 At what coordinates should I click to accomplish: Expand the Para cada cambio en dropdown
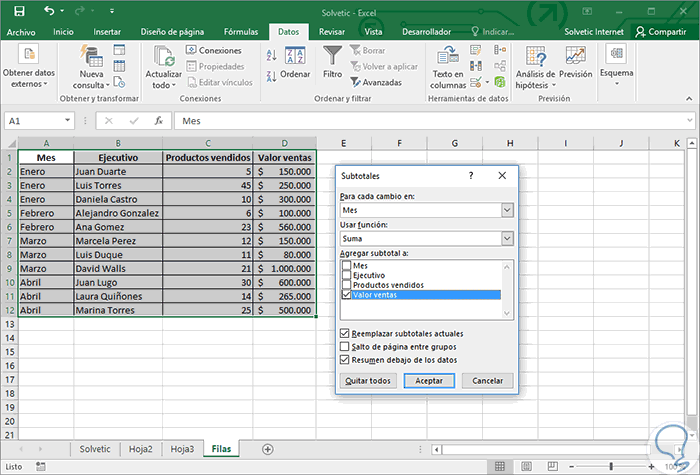[x=507, y=210]
